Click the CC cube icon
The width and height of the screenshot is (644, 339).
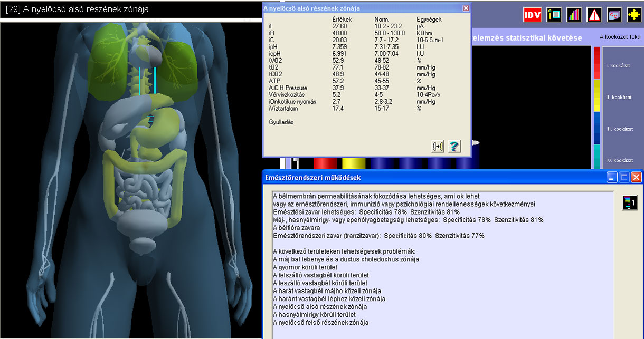coord(614,15)
